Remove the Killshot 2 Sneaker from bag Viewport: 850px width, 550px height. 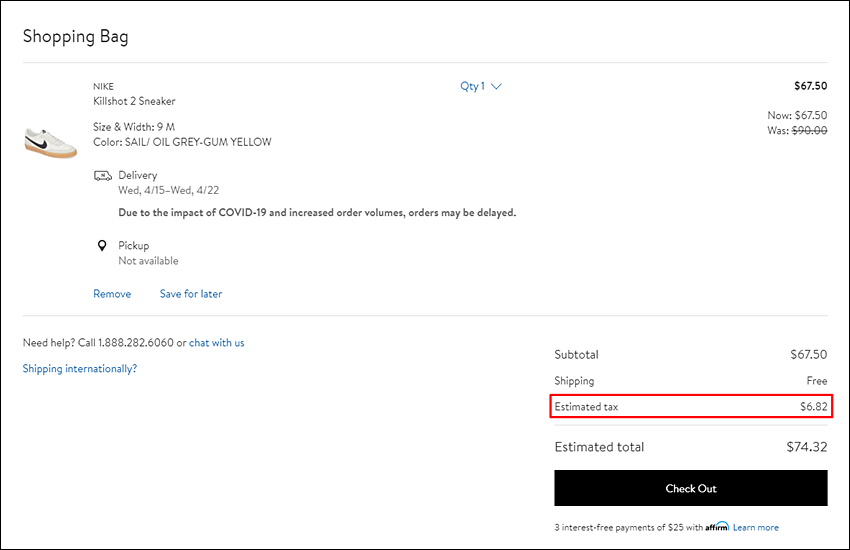(x=112, y=294)
